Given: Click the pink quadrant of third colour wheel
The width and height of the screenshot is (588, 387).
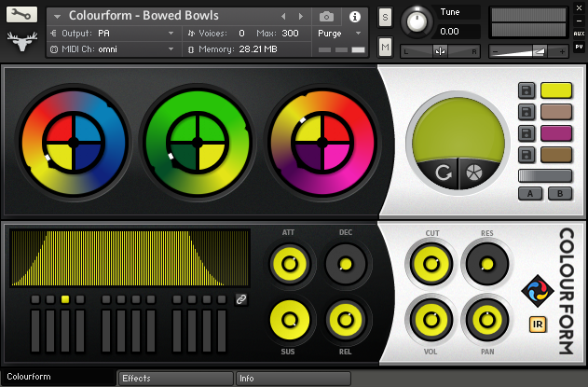Looking at the screenshot, I should point(336,157).
